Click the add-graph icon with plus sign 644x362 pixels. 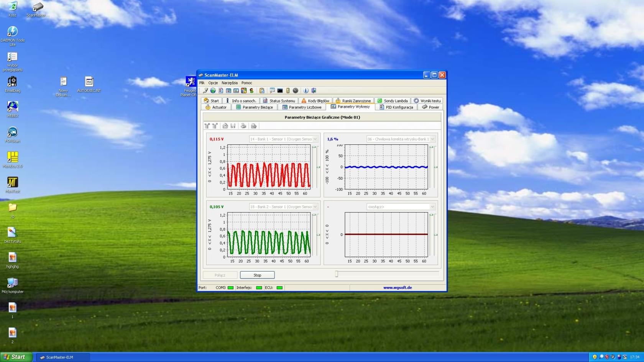pos(207,126)
